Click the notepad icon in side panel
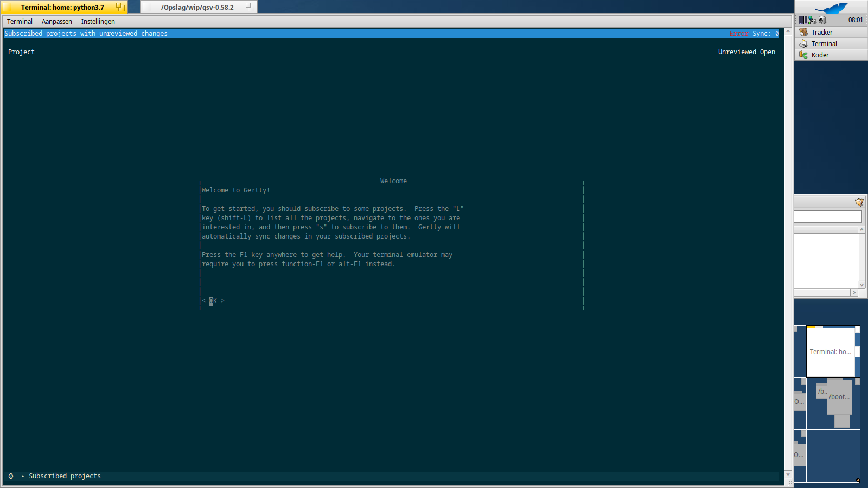 point(859,202)
